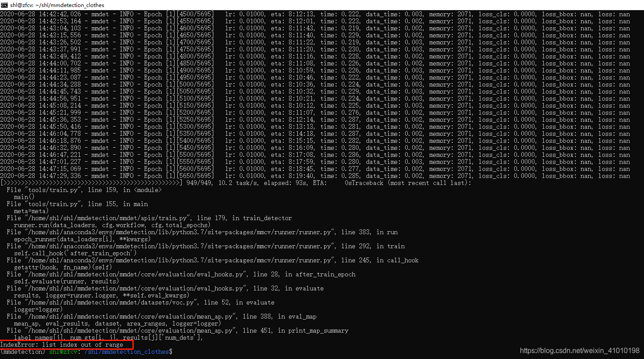Select the log line for Epoch [1][5600/5695]
Image resolution: width=644 pixels, height=359 pixels.
pyautogui.click(x=315, y=169)
